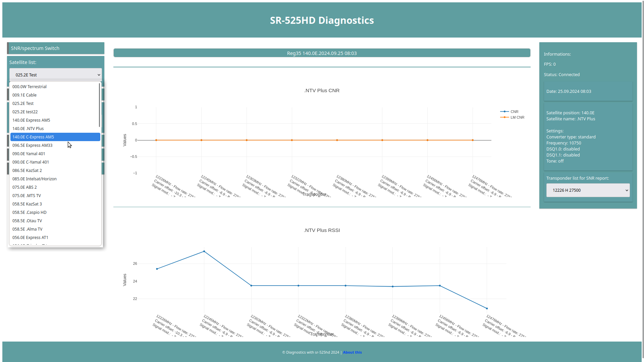The width and height of the screenshot is (644, 362).
Task: Click Satellite name: .NTV Plus text
Action: (571, 119)
